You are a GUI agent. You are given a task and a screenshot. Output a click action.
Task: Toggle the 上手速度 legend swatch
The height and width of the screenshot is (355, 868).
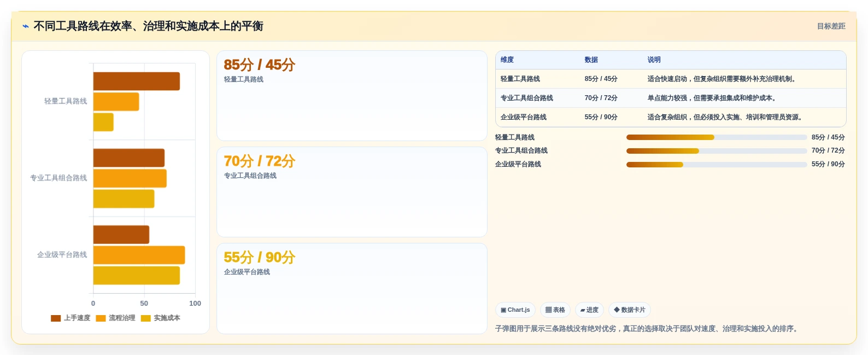pos(56,318)
